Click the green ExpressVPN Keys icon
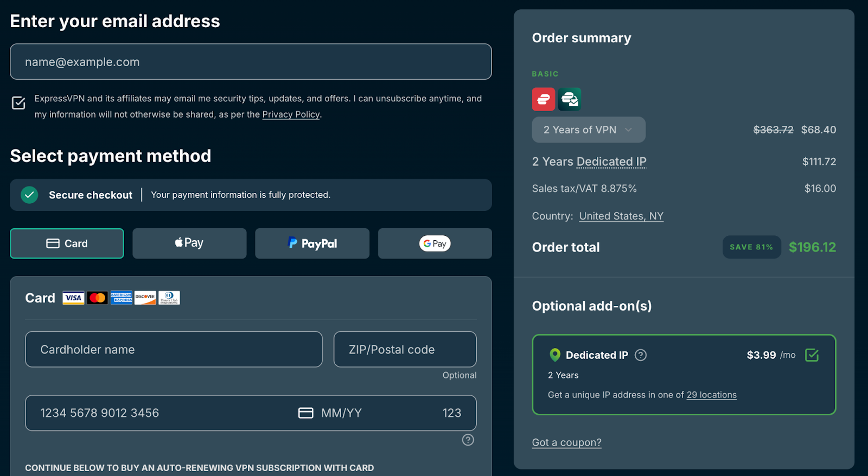The width and height of the screenshot is (868, 476). 570,99
